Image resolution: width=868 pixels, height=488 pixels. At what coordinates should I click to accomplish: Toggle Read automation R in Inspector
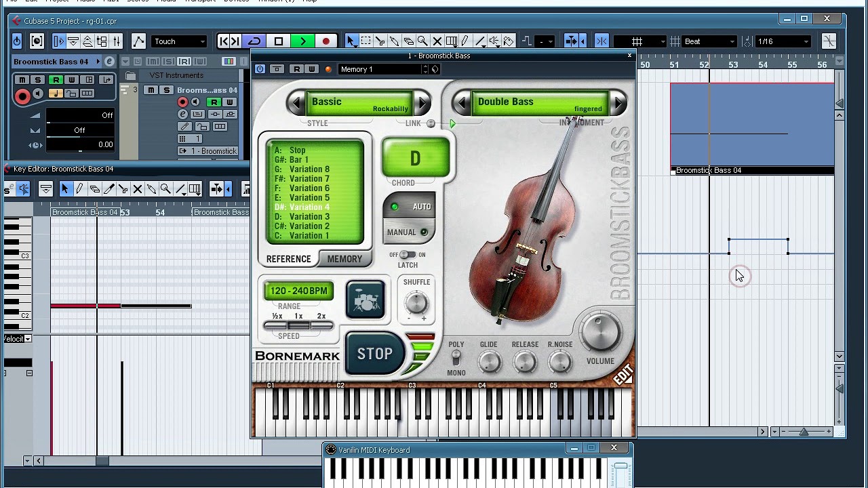pos(56,80)
